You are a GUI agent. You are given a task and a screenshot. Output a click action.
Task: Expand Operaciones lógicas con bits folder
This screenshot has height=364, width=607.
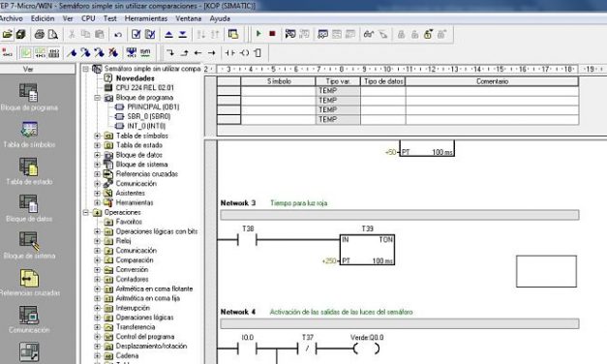pos(97,231)
